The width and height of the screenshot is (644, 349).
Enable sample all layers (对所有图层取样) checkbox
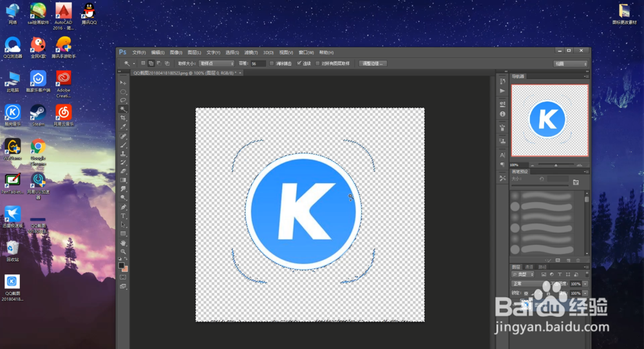(x=317, y=63)
